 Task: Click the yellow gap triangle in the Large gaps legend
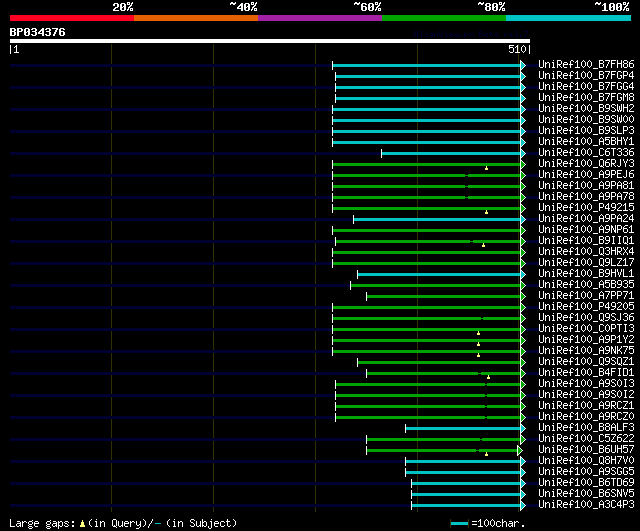82,523
